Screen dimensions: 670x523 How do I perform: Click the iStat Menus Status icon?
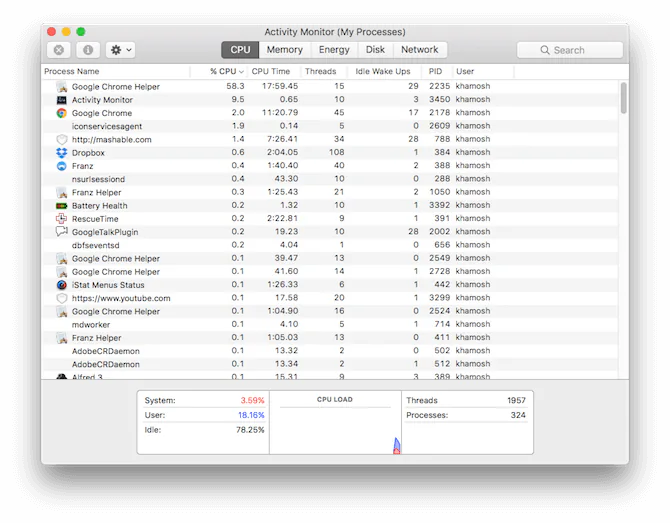(x=62, y=285)
